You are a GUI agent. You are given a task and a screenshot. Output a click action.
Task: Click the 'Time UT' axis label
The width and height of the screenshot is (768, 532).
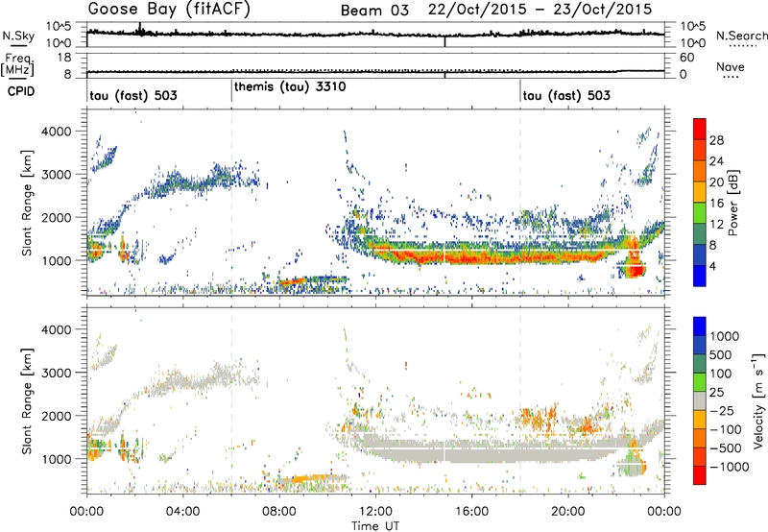375,525
